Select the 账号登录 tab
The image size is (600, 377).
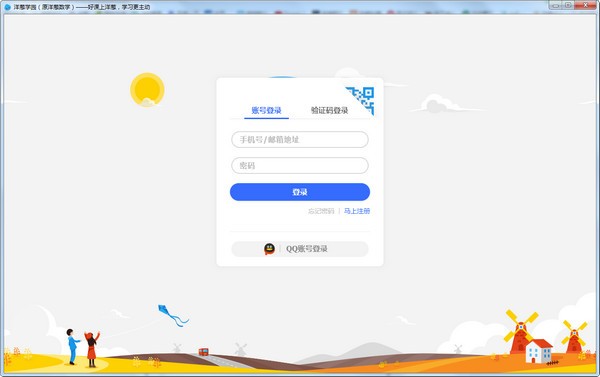point(266,111)
